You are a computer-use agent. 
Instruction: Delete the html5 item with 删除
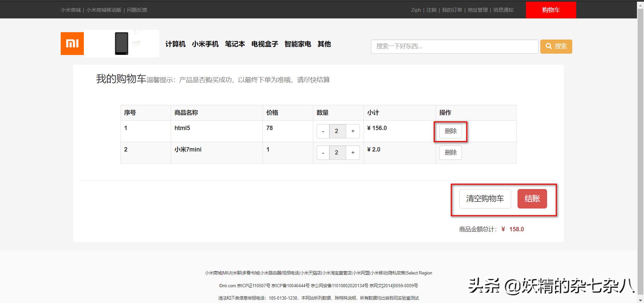[450, 131]
